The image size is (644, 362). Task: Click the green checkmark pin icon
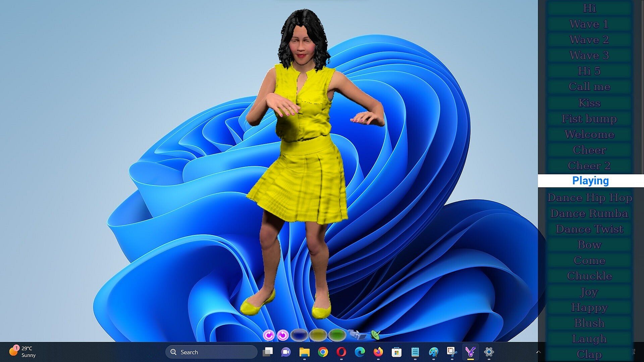point(376,334)
